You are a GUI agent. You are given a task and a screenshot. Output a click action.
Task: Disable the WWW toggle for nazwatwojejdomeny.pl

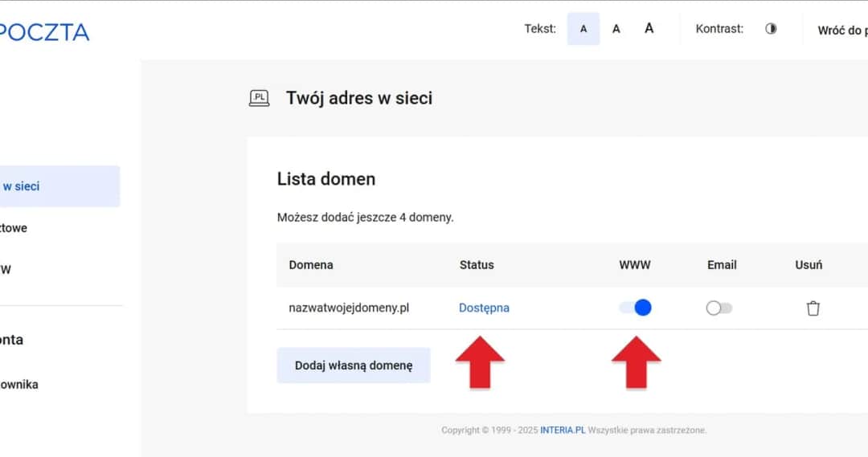(635, 308)
